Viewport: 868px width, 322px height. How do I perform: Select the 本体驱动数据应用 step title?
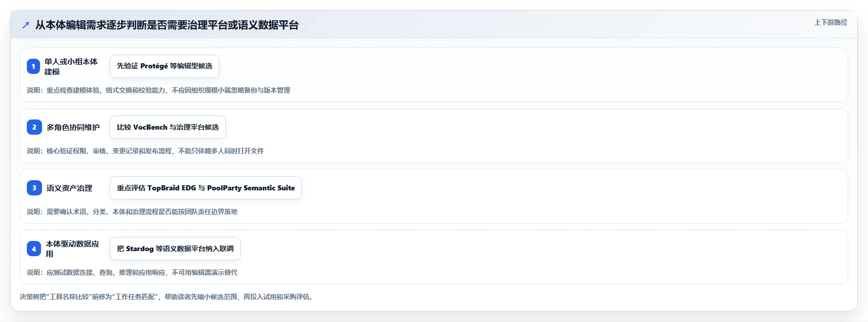click(x=72, y=249)
